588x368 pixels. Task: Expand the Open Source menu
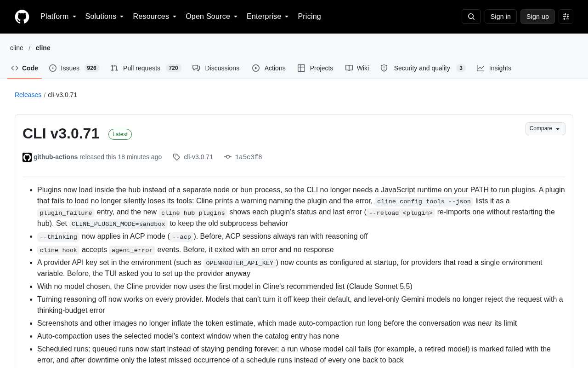coord(212,17)
